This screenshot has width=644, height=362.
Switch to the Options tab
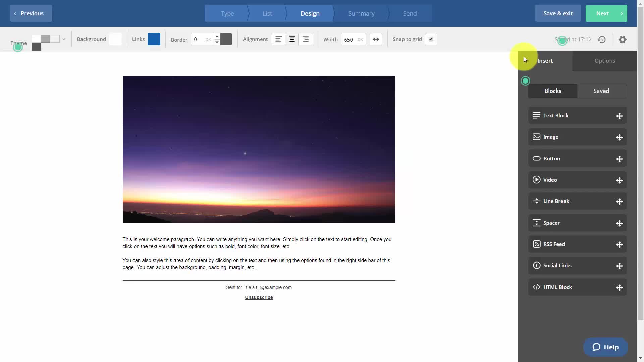click(604, 61)
